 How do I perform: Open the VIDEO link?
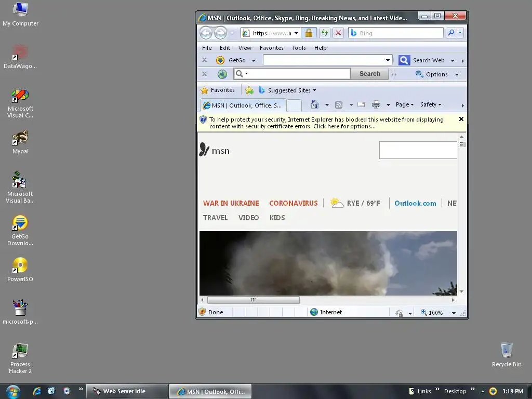point(248,218)
